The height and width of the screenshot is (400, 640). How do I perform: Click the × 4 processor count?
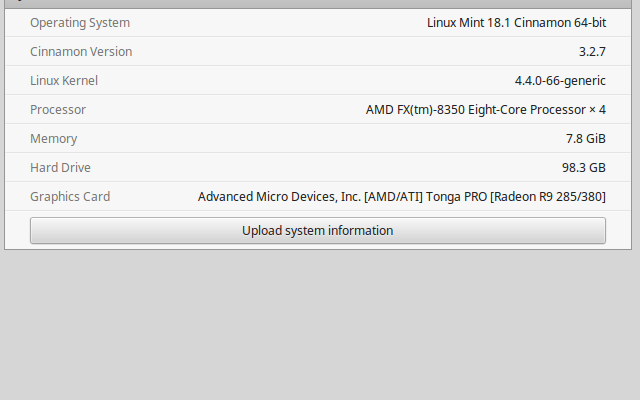[x=596, y=110]
